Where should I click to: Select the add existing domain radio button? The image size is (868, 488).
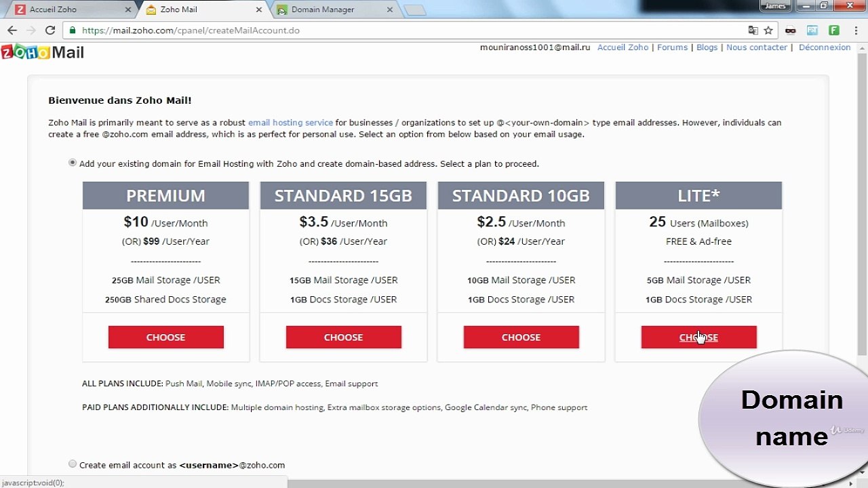click(73, 163)
